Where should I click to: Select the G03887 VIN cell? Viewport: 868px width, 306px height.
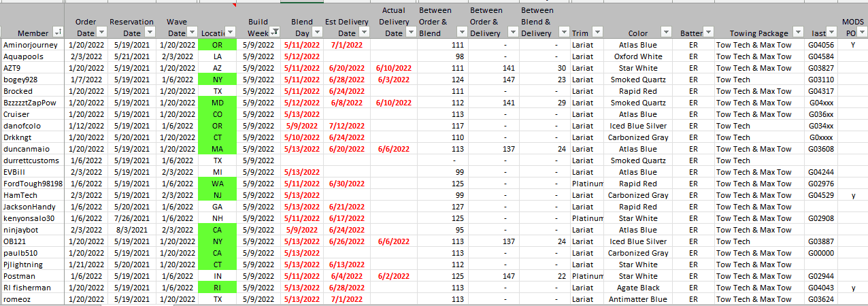820,241
